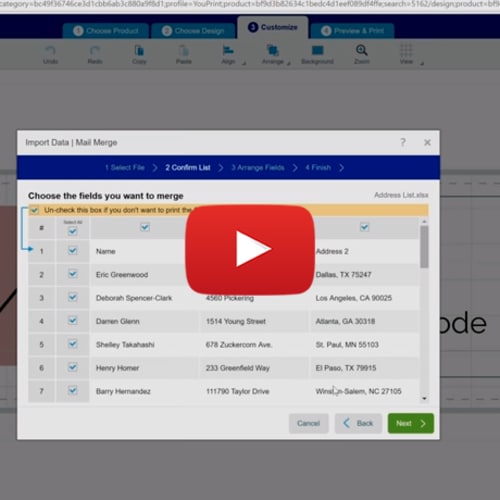The height and width of the screenshot is (500, 500).
Task: Open dialog help question mark
Action: click(x=403, y=143)
